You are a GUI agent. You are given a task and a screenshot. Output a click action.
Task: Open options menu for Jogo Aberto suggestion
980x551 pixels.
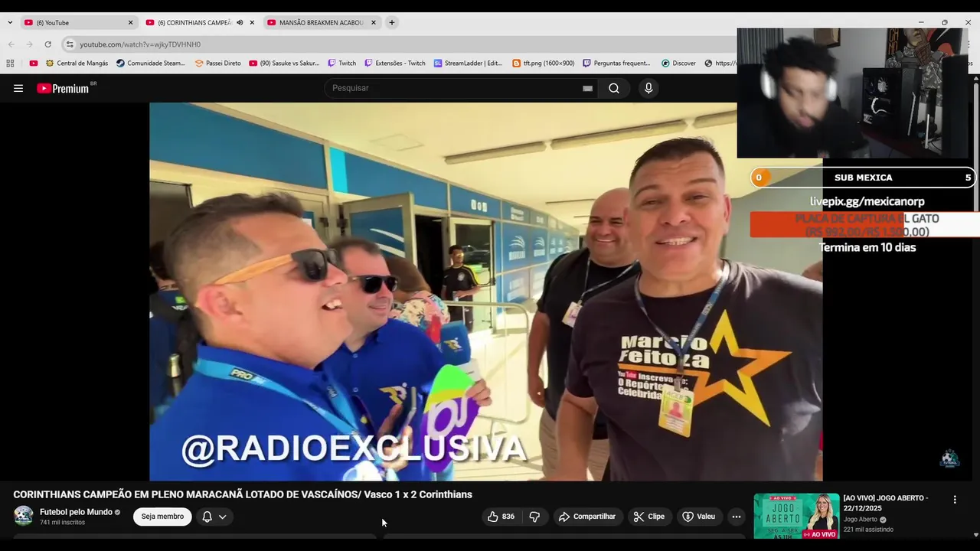pos(955,500)
